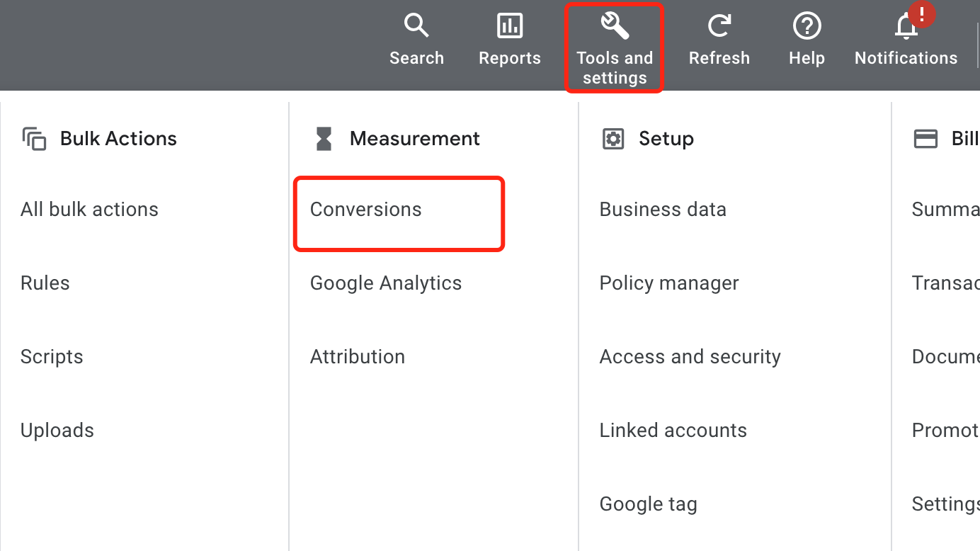Viewport: 980px width, 551px height.
Task: Click the Setup gear icon
Action: click(612, 139)
